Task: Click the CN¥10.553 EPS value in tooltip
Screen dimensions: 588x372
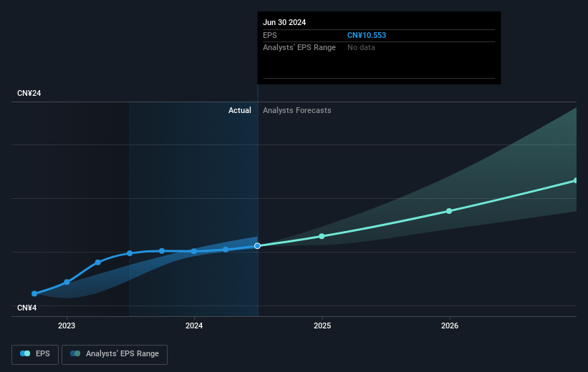Action: pyautogui.click(x=367, y=35)
